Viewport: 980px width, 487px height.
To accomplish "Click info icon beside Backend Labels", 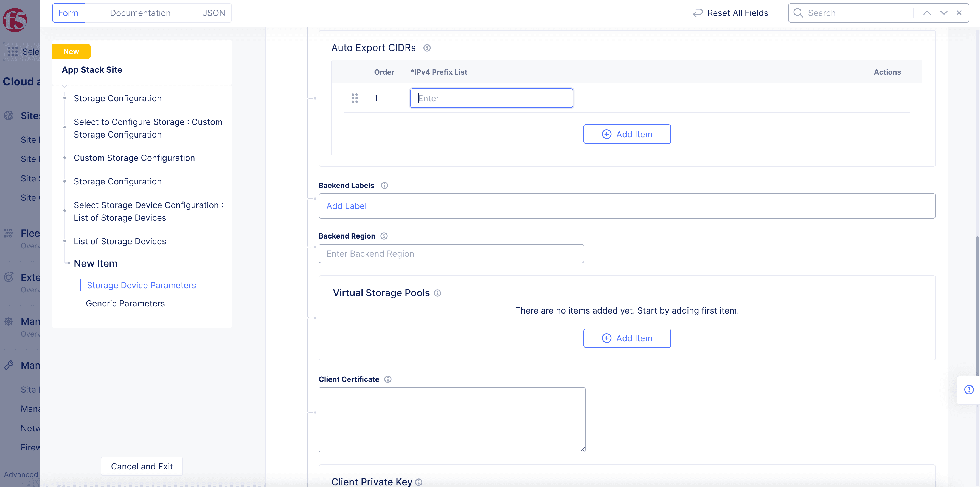I will point(385,185).
